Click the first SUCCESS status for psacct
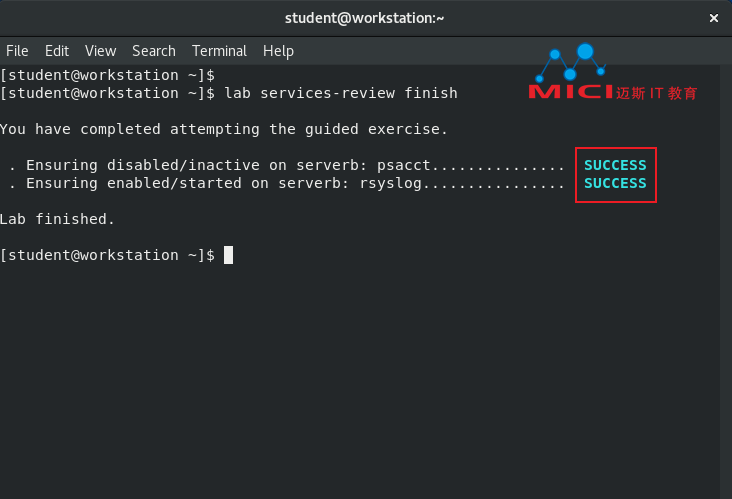732x499 pixels. click(x=615, y=165)
